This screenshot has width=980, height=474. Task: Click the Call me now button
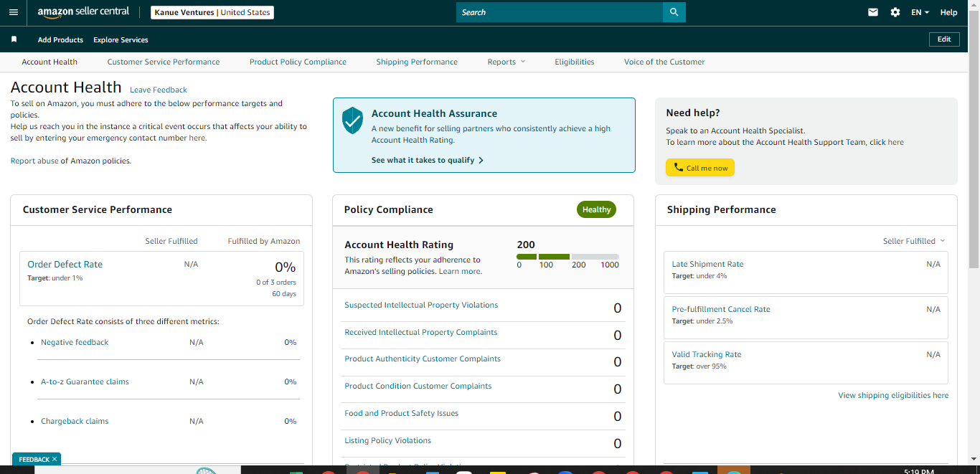point(700,168)
